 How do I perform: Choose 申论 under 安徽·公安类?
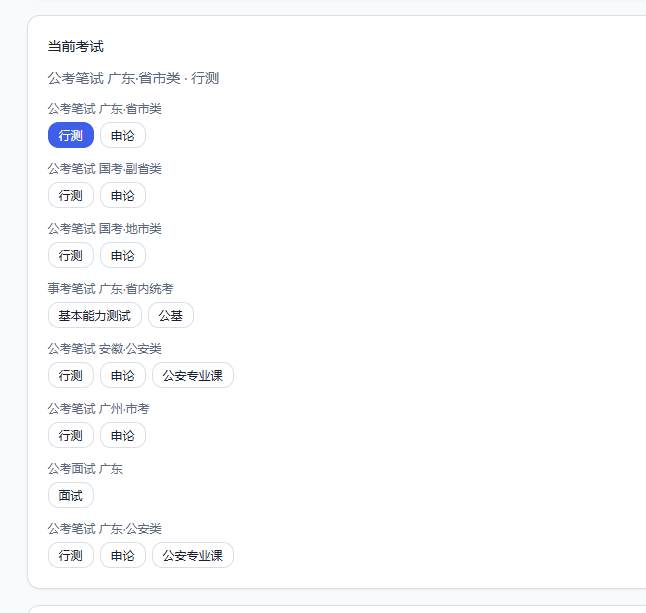(x=123, y=375)
